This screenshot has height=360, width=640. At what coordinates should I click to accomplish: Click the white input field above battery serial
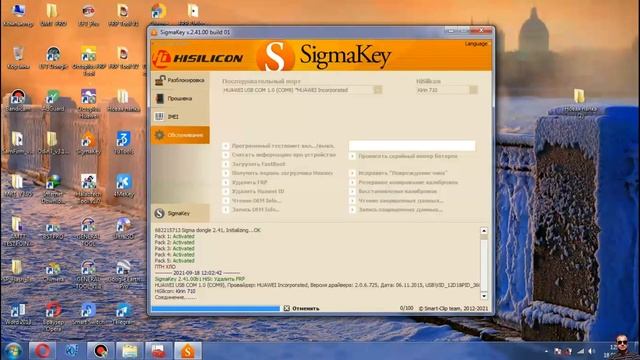coord(412,146)
